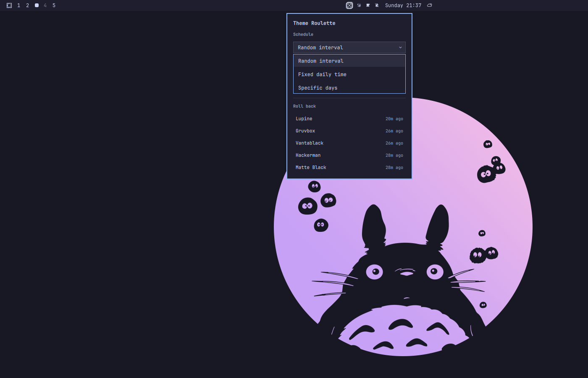588x378 pixels.
Task: Click the Theme Roulette dice icon in the bar
Action: coord(349,5)
